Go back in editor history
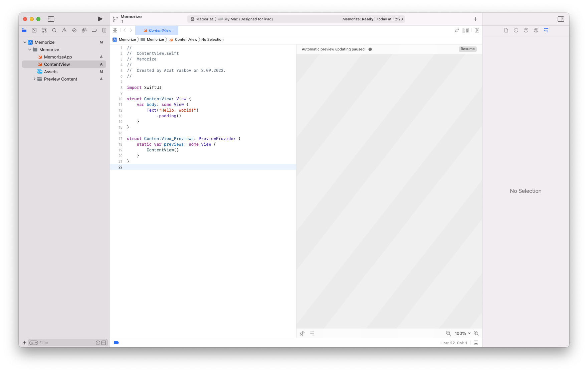 125,30
